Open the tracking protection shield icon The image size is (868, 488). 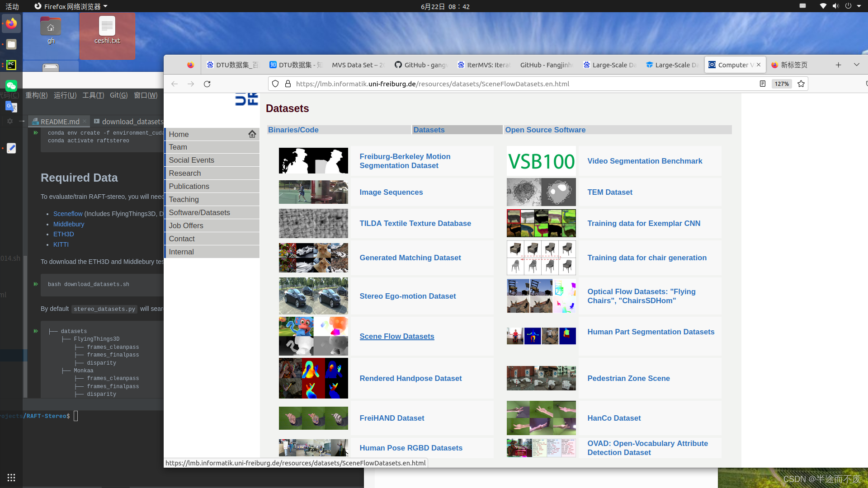275,84
